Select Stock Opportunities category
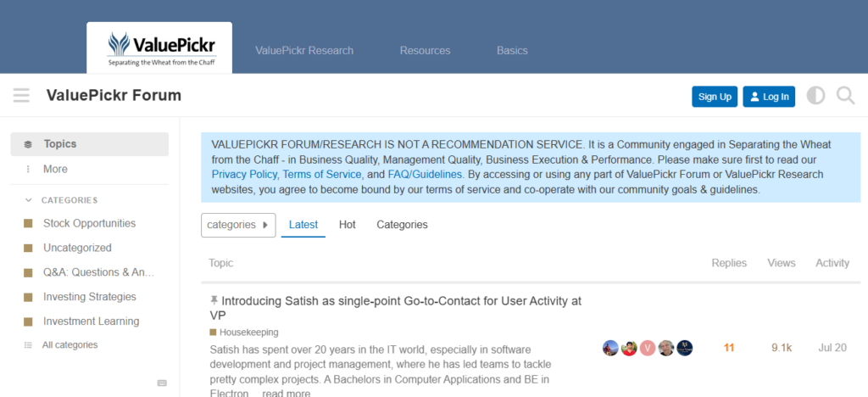 click(x=89, y=224)
